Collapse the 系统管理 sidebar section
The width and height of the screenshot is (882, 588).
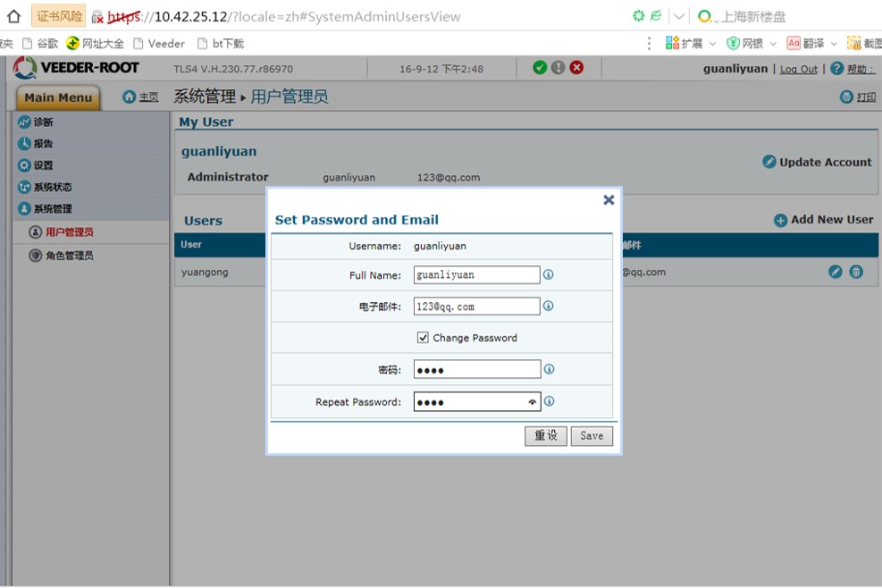52,209
